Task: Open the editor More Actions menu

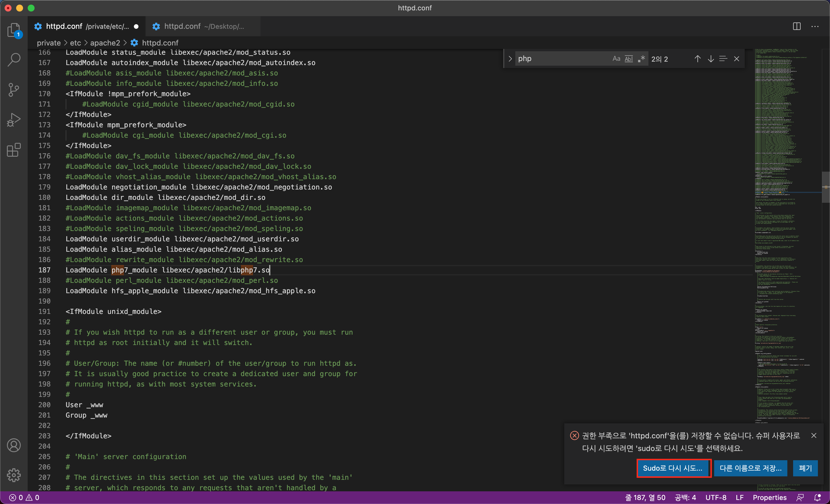Action: coord(815,26)
